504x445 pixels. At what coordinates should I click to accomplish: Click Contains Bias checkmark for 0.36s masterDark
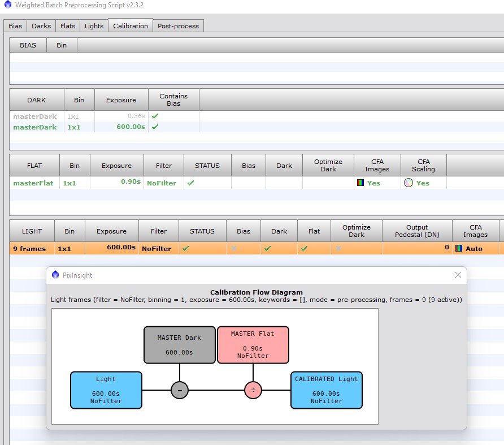tap(155, 116)
